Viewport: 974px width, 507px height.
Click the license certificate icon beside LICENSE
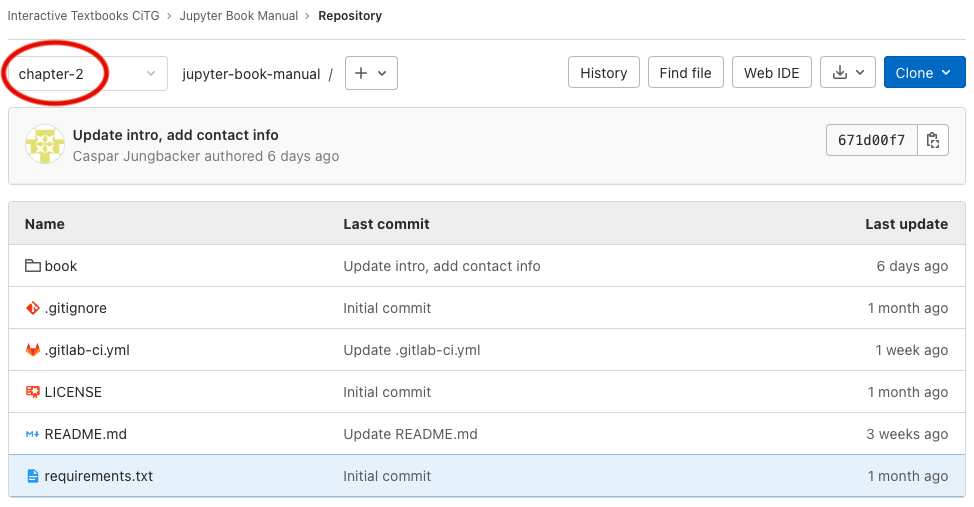coord(32,391)
